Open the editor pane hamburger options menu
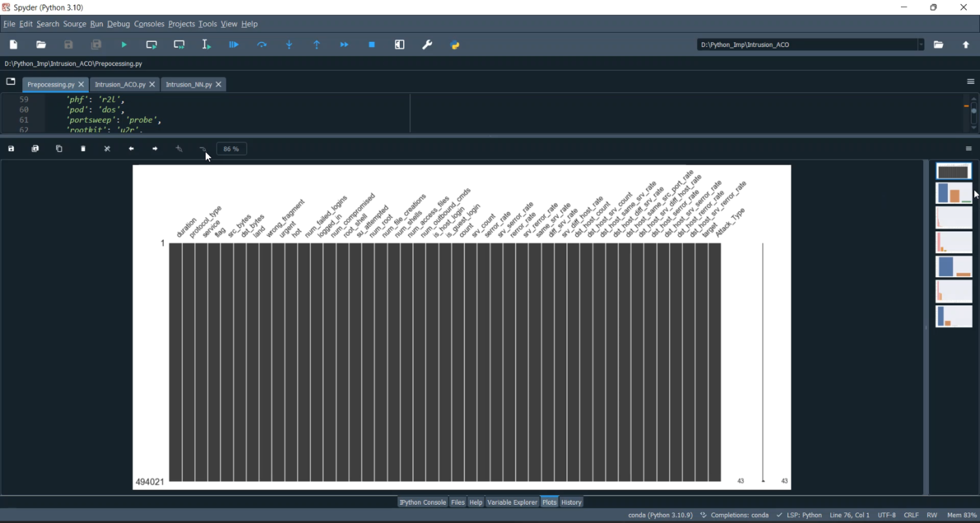This screenshot has width=980, height=523. tap(970, 82)
